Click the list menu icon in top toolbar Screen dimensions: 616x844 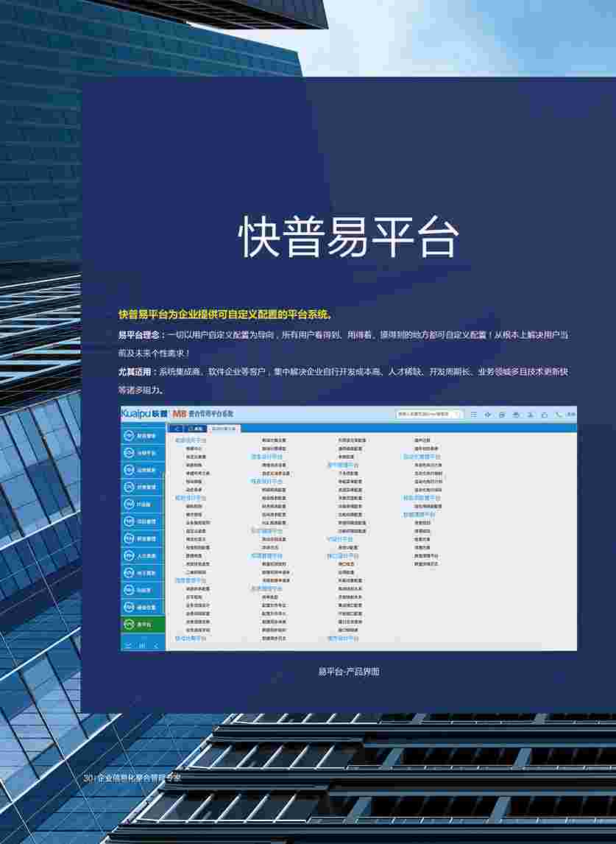click(474, 415)
